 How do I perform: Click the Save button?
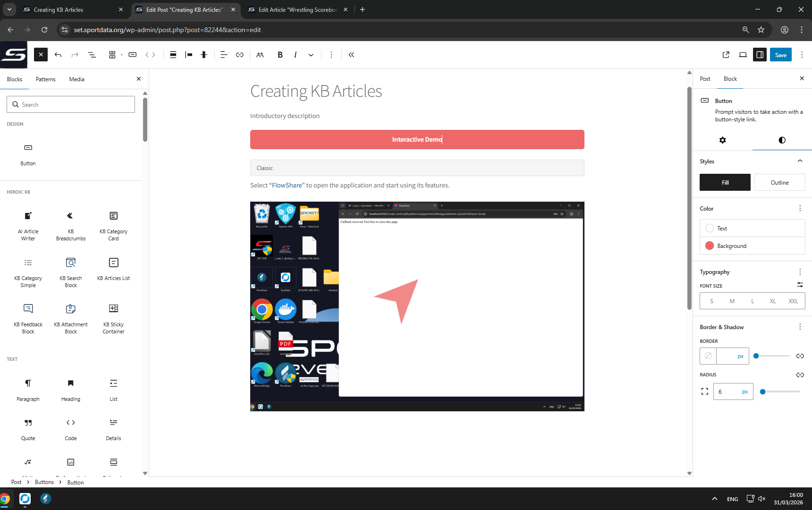point(780,55)
